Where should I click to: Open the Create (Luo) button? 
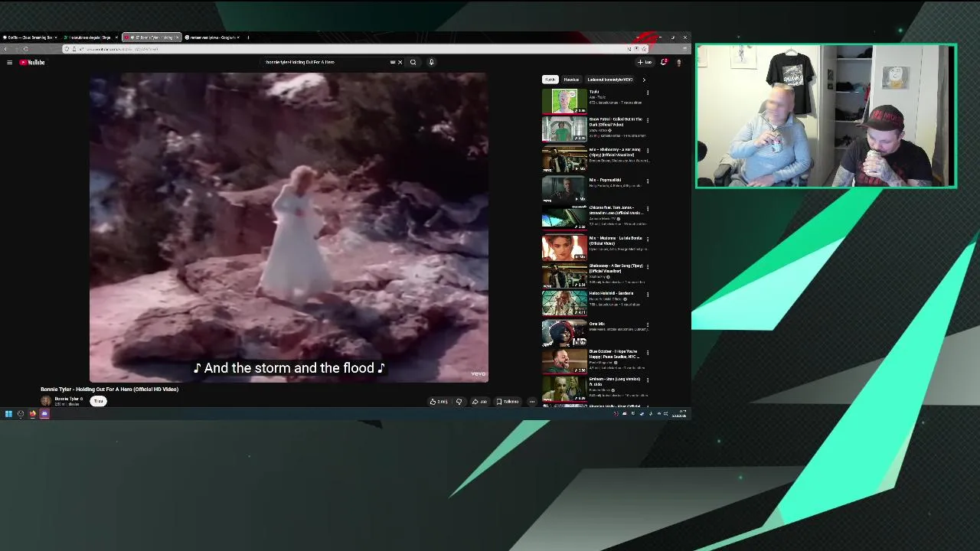[645, 62]
